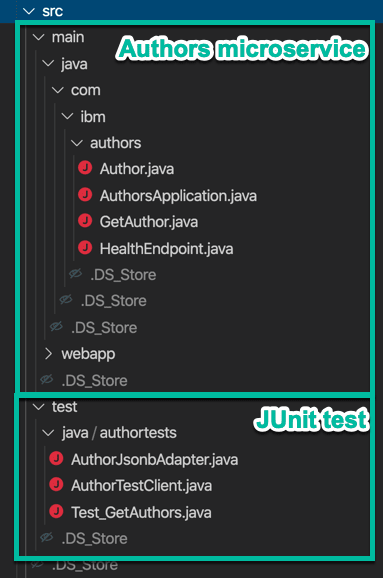Image resolution: width=383 pixels, height=578 pixels.
Task: Select the ibm folder label
Action: (x=93, y=117)
